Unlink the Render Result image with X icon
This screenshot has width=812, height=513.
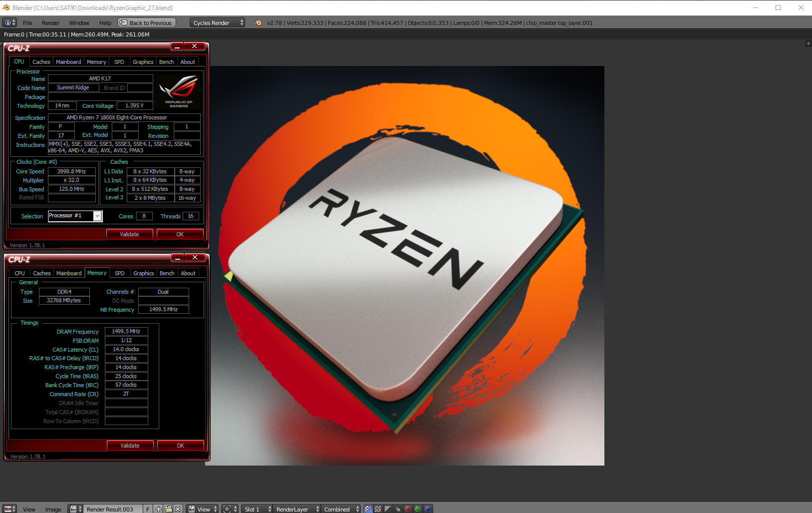[x=178, y=509]
